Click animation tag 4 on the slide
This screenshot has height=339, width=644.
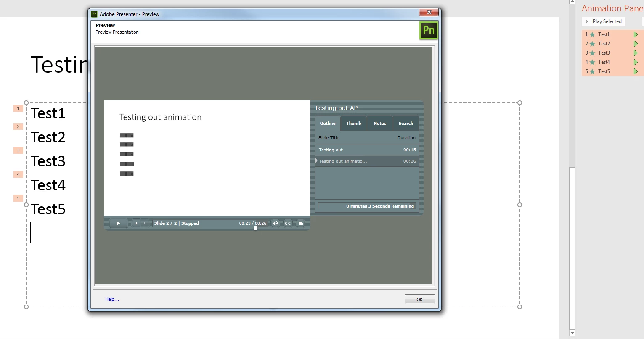pyautogui.click(x=18, y=174)
